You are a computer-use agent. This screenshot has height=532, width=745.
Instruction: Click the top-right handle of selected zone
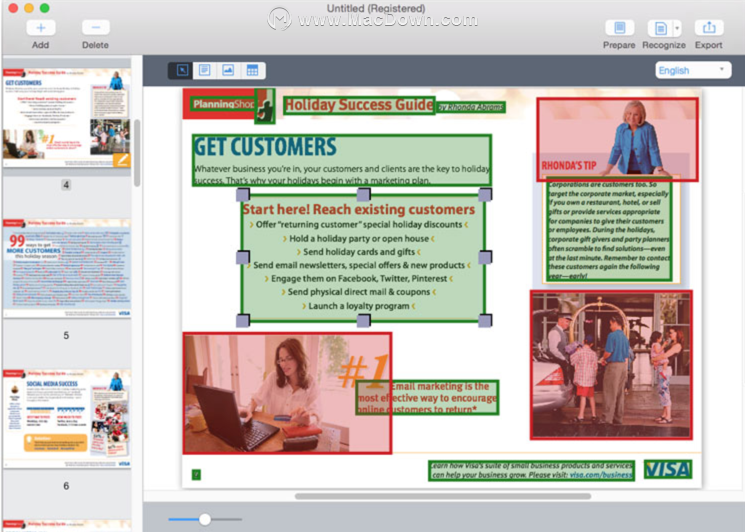[x=485, y=194]
